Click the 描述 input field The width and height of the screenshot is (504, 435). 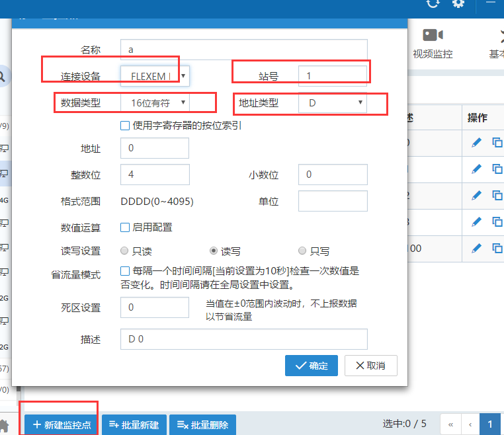(x=244, y=339)
